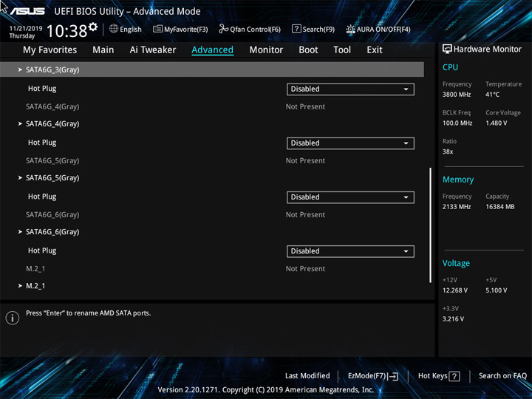Click the English language button
Viewport: 532px width, 399px height.
[x=131, y=30]
